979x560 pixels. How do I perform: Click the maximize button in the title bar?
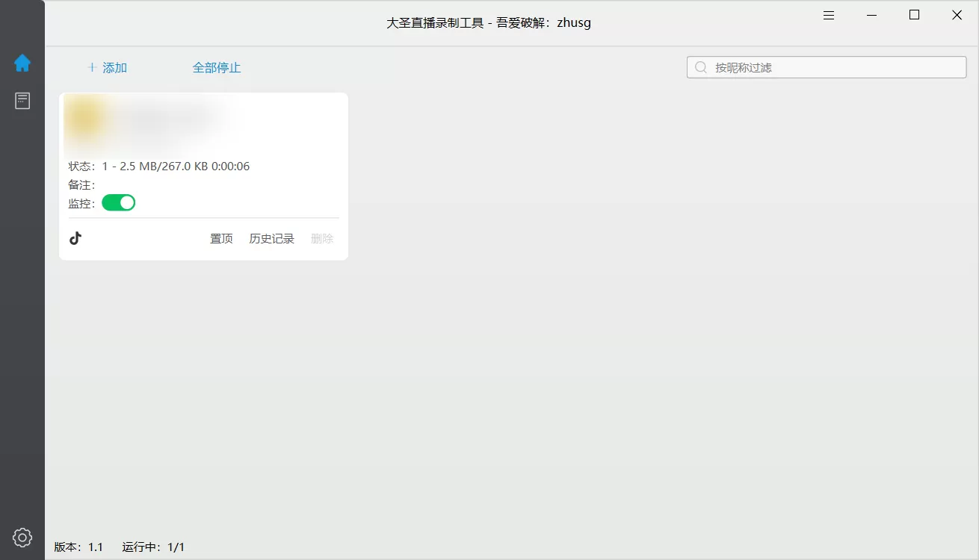click(x=914, y=14)
